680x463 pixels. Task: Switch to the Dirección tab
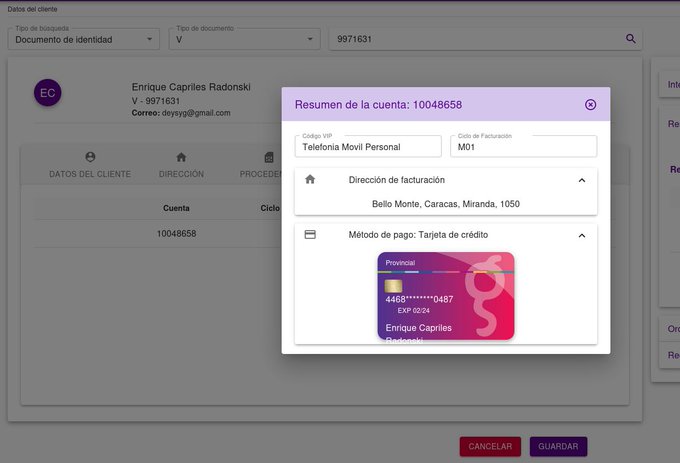[181, 165]
